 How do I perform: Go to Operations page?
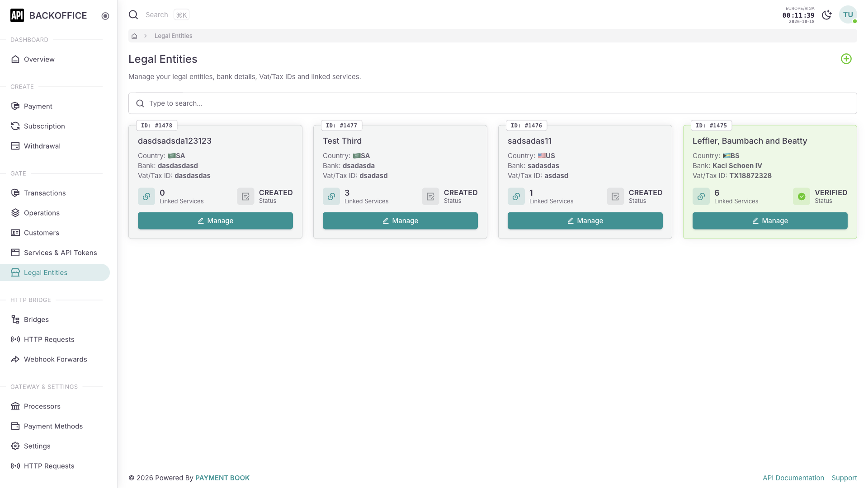pos(55,213)
